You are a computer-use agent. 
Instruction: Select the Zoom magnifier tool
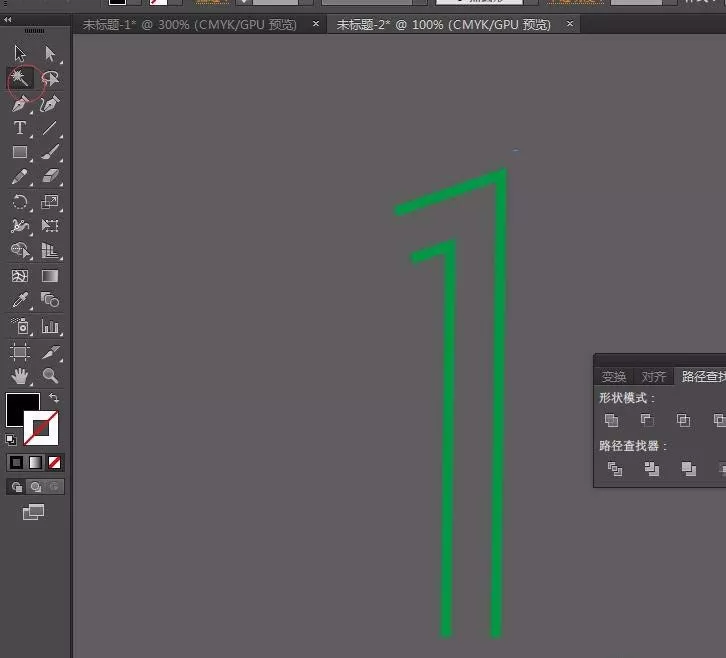(x=50, y=376)
